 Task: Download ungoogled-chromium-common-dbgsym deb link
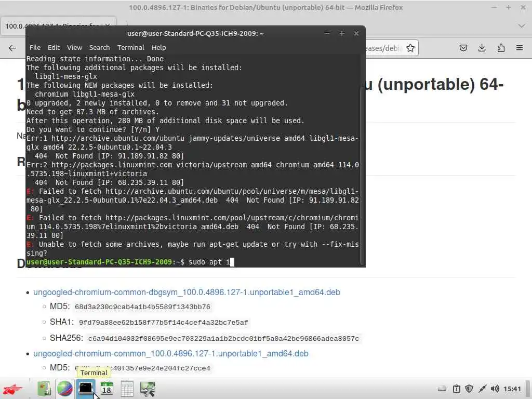pos(187,292)
